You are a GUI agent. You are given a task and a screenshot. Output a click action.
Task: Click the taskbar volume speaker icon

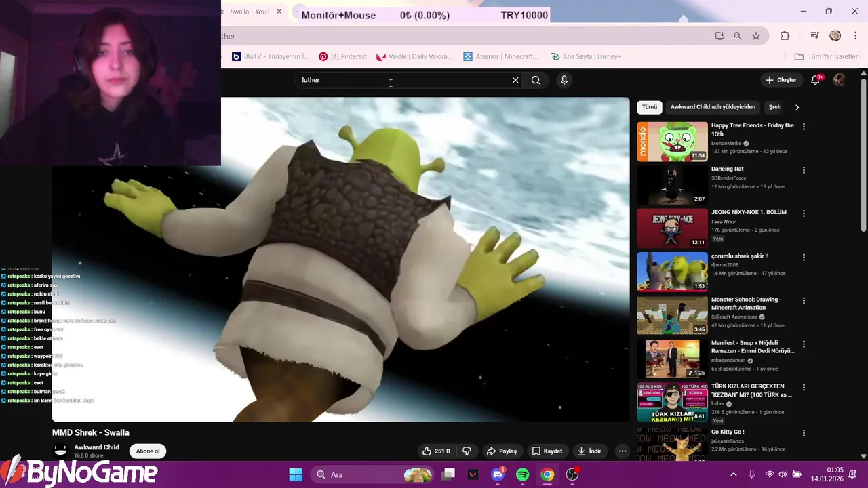click(x=783, y=474)
